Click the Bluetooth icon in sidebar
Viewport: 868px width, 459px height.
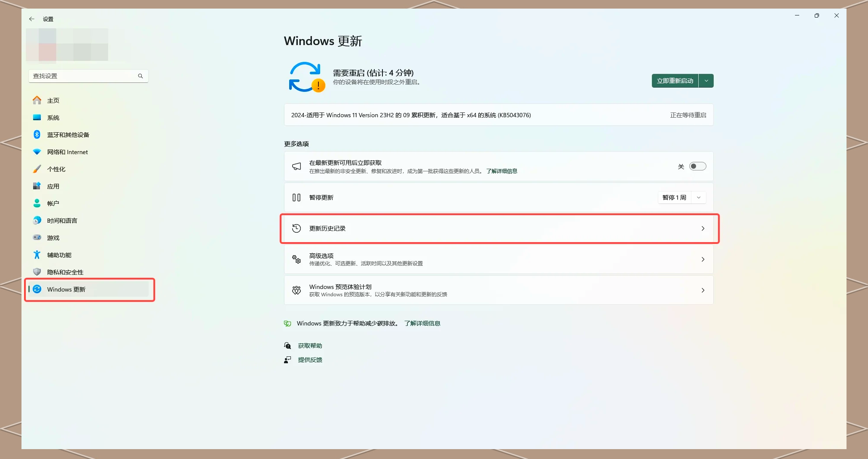click(x=37, y=134)
